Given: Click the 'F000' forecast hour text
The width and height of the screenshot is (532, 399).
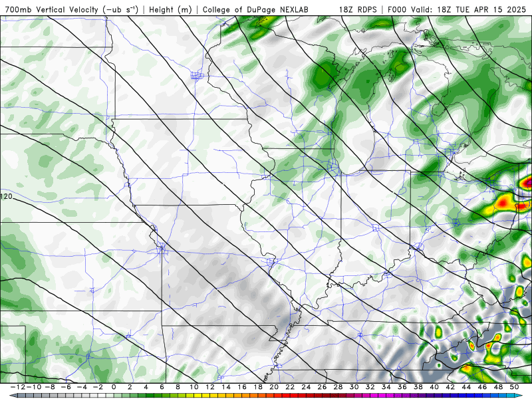Looking at the screenshot, I should (x=397, y=9).
